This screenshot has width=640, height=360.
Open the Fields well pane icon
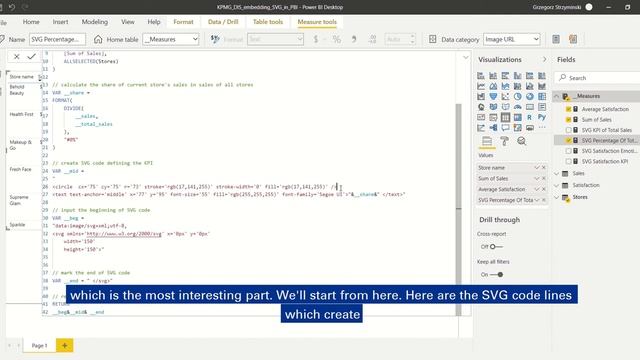pyautogui.click(x=487, y=141)
